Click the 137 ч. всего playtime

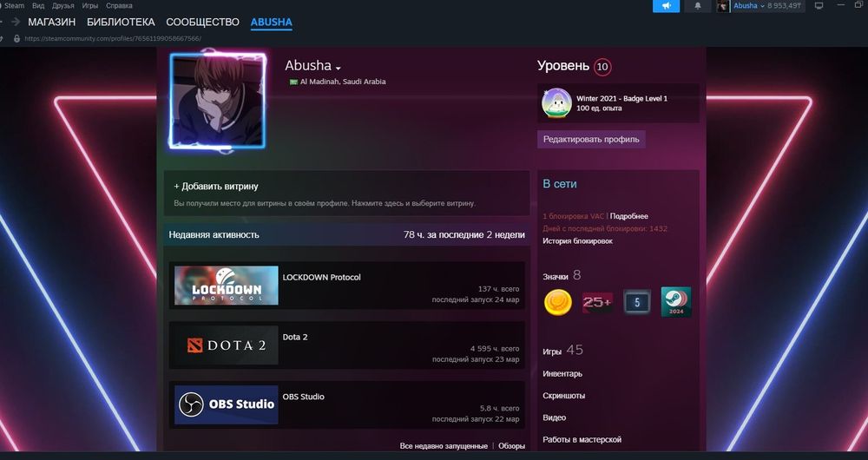coord(498,289)
